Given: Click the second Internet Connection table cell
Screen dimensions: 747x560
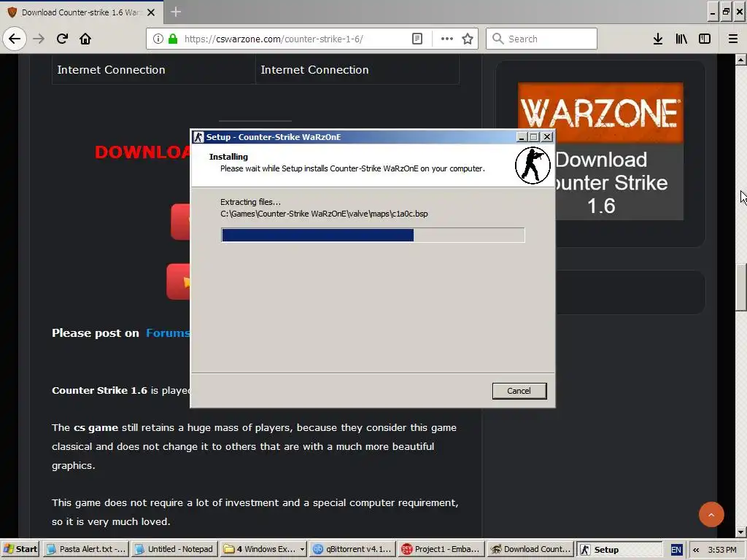Looking at the screenshot, I should [x=357, y=69].
